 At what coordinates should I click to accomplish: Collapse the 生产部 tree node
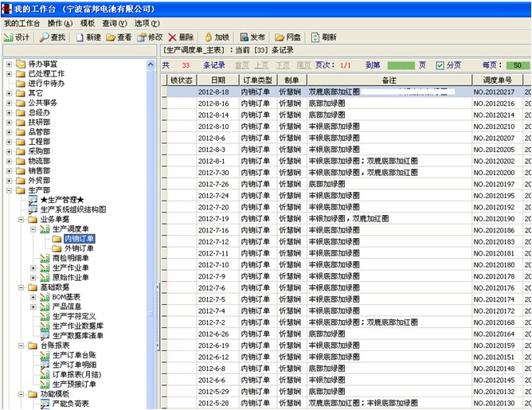[9, 190]
